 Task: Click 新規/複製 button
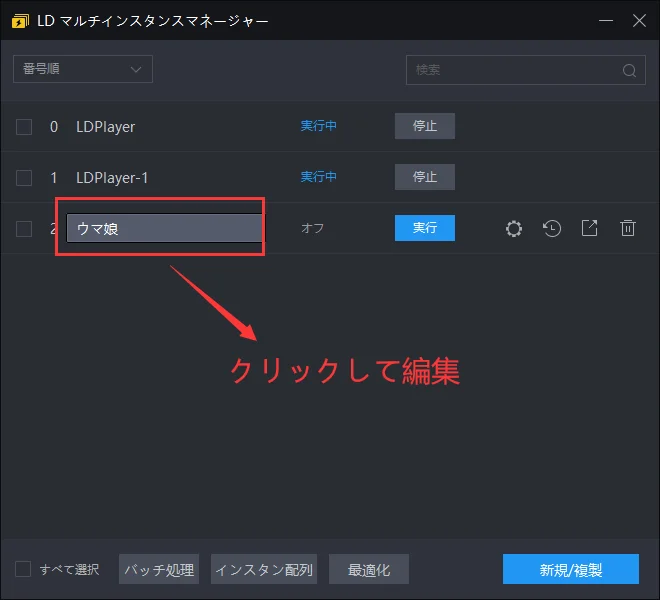(571, 569)
